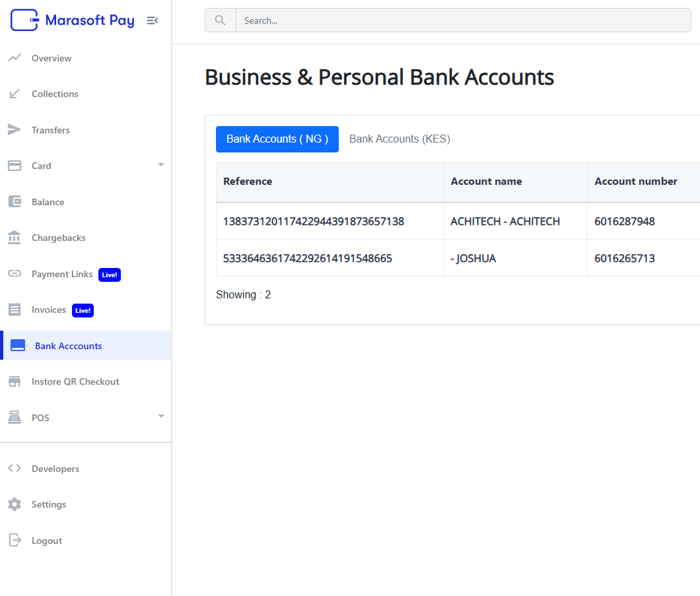Click the magnifying glass search icon
700x596 pixels.
[220, 20]
